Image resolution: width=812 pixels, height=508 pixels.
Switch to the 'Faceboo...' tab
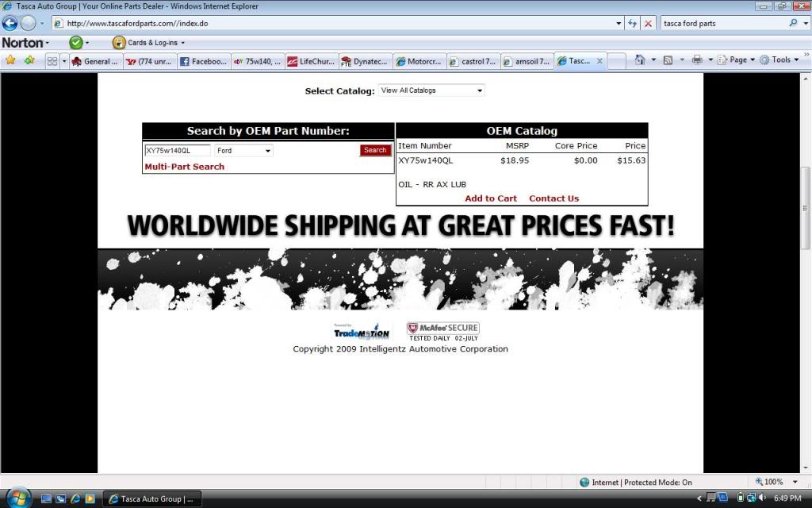pos(204,61)
